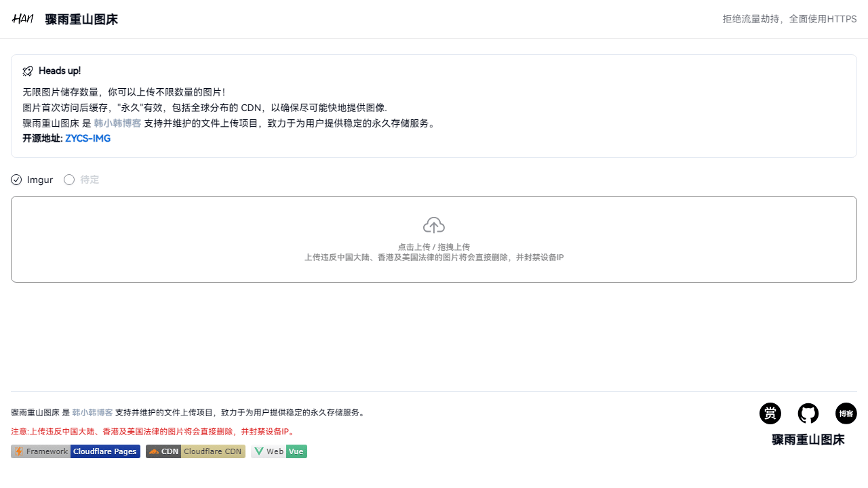Open the 韩小韩博客 link in the footer

92,412
